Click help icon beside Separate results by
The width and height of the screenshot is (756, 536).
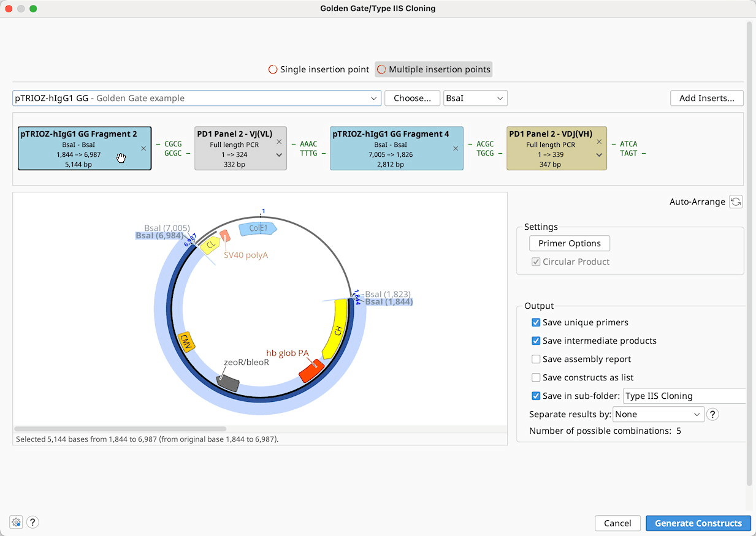click(x=712, y=415)
